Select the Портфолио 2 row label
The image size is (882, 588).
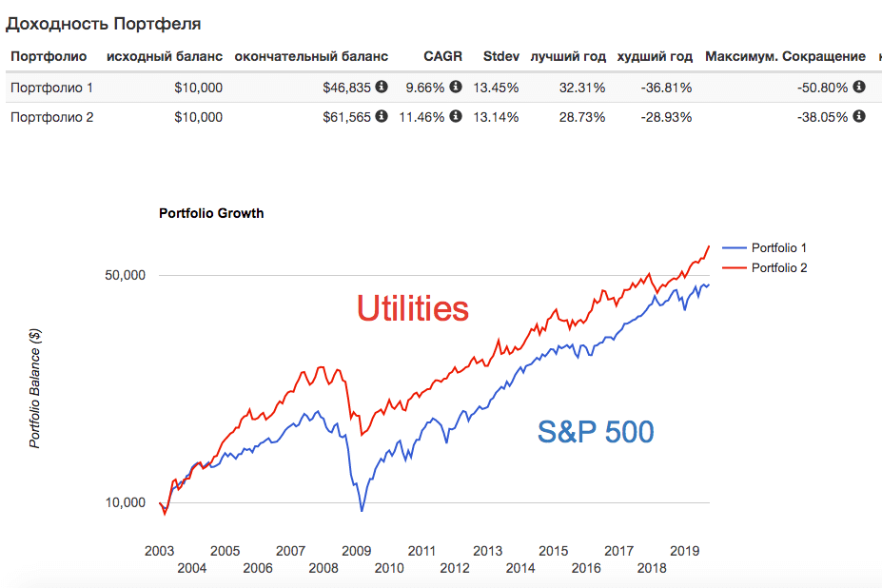click(x=51, y=117)
